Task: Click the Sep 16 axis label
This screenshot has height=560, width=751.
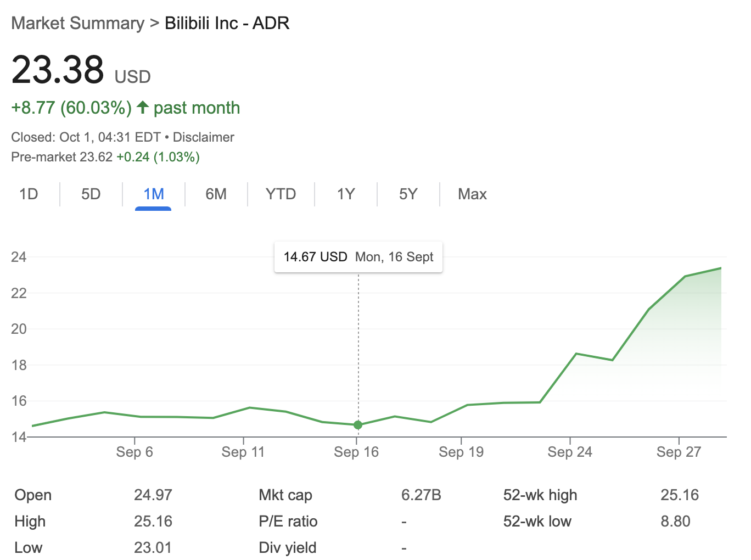Action: pyautogui.click(x=356, y=452)
